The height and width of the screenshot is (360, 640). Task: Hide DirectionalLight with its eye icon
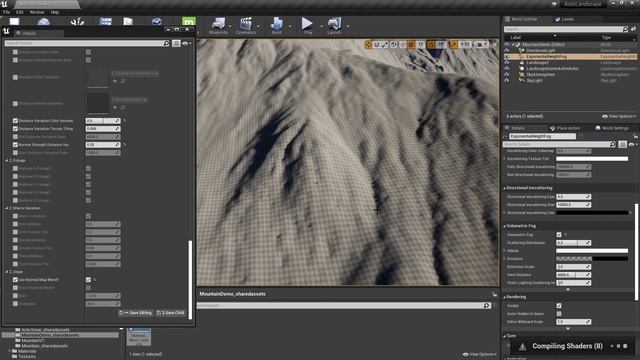coord(507,51)
